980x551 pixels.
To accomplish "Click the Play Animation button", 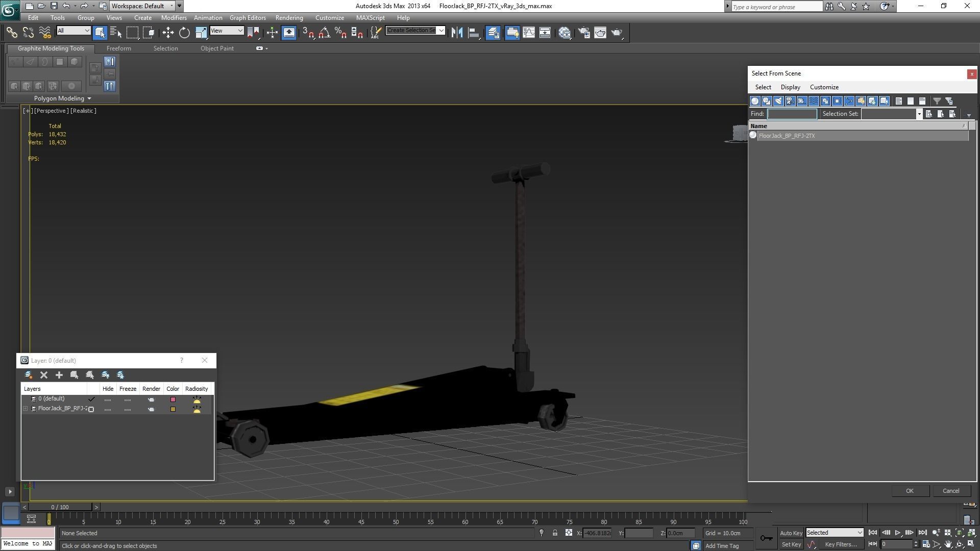I will point(897,533).
